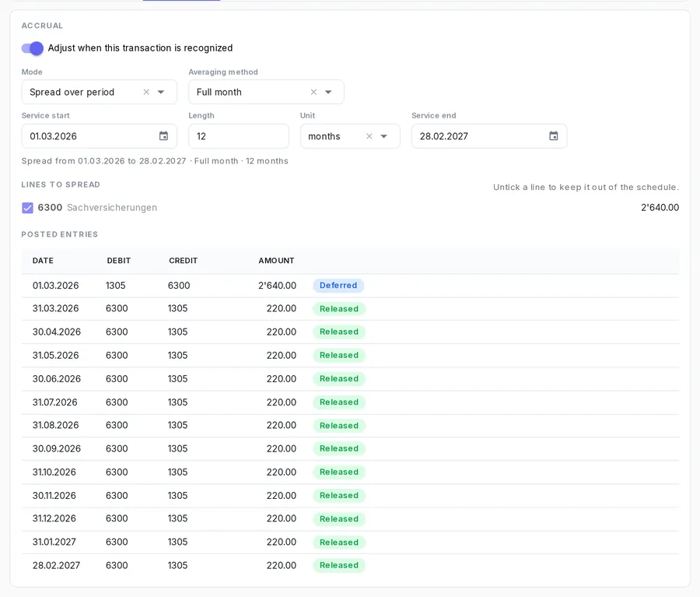Click the Service start date 01.03.2026 field

(99, 136)
